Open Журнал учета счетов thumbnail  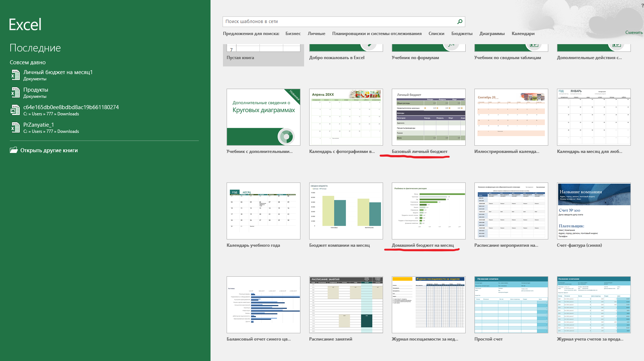(x=594, y=305)
